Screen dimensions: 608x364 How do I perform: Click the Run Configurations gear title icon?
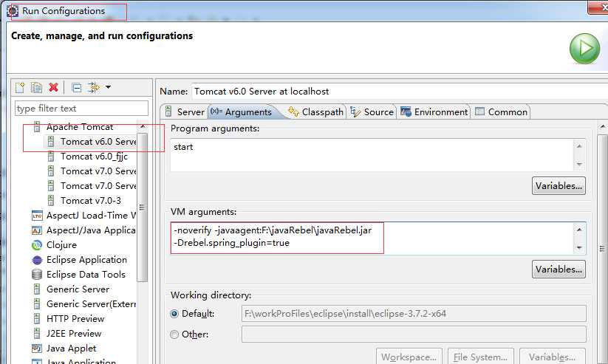13,11
